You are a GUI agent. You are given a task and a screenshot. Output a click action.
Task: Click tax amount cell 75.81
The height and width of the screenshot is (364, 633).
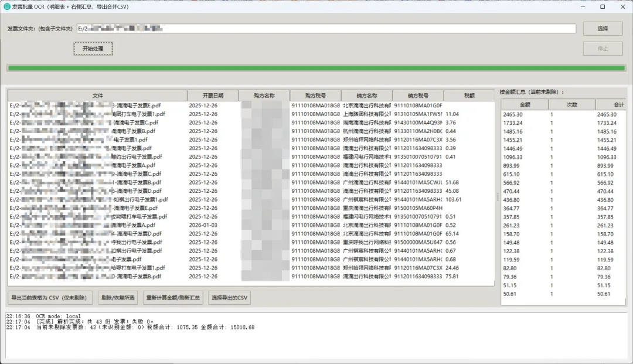click(452, 277)
